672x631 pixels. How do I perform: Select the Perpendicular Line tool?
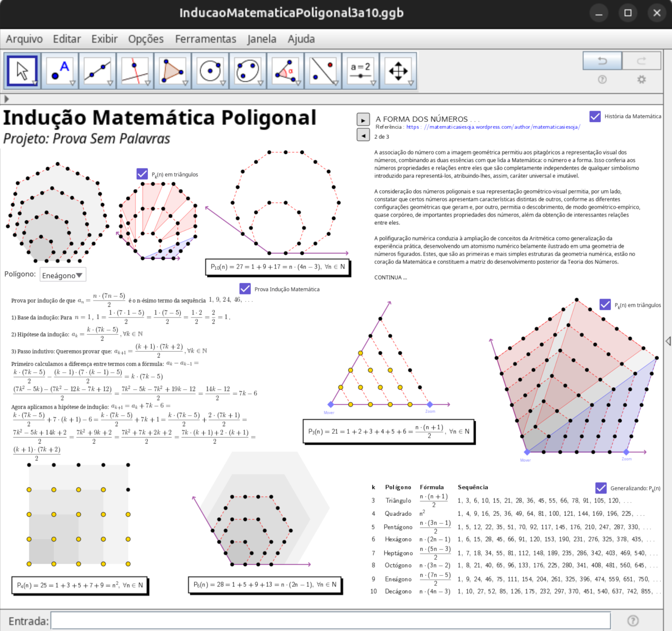coord(135,71)
